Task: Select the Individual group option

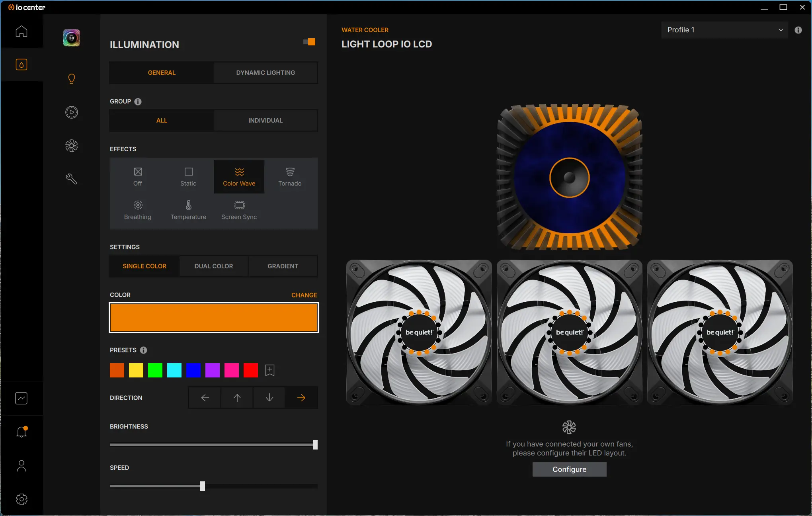Action: tap(265, 120)
